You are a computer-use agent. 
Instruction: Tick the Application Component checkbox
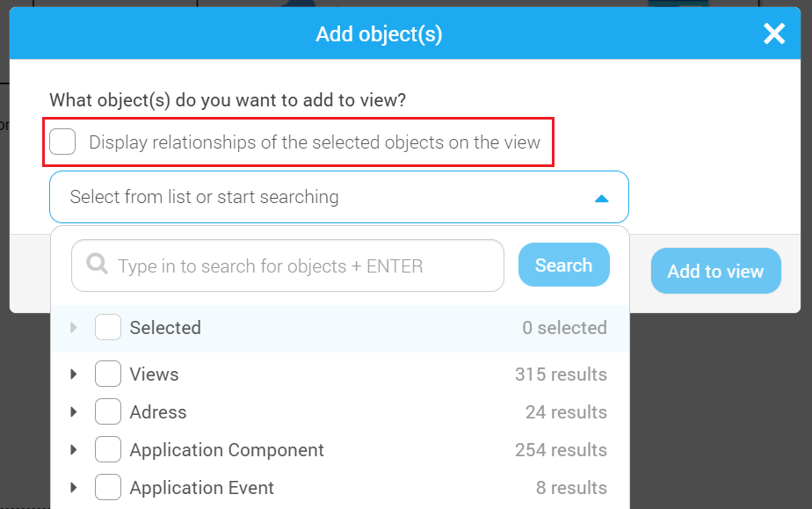pyautogui.click(x=108, y=449)
